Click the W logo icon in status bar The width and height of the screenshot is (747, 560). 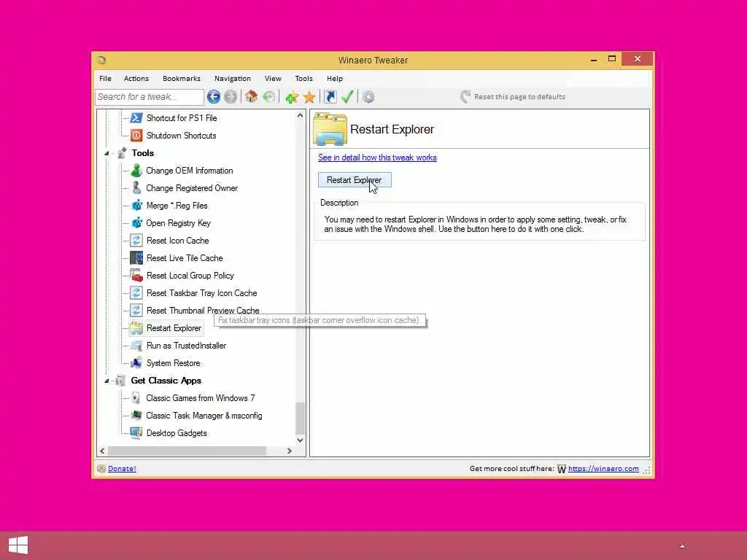(x=562, y=469)
